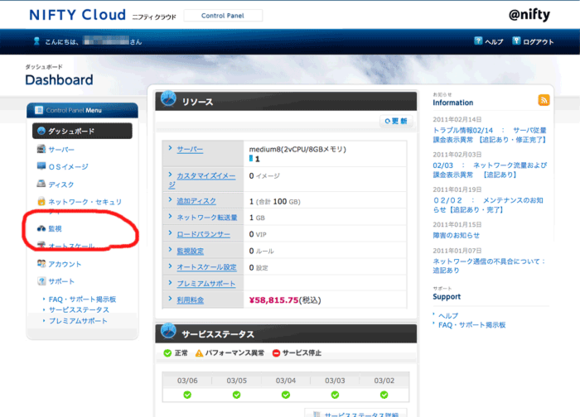Click FAQ・サポート掲示板 under Support section
The width and height of the screenshot is (580, 417).
472,325
